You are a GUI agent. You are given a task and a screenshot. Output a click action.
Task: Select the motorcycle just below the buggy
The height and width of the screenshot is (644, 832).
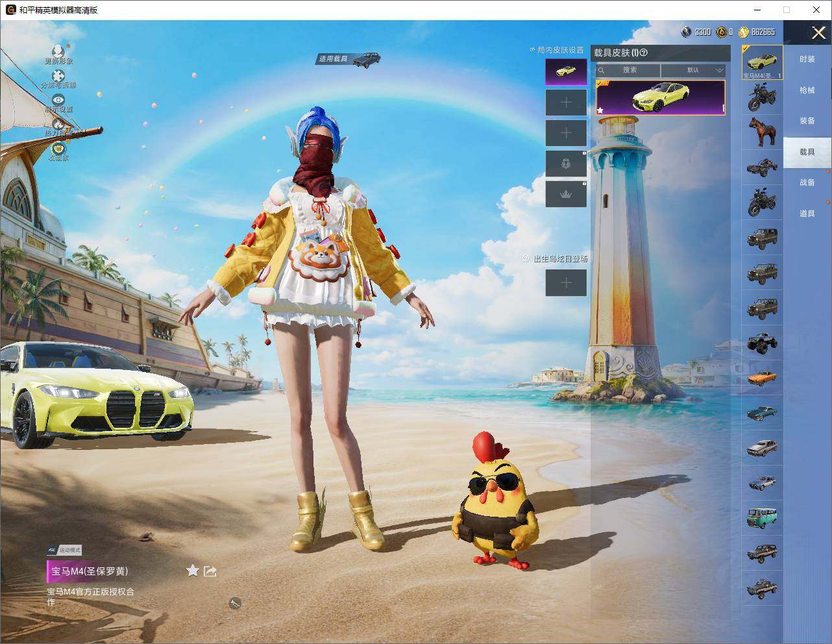[763, 203]
